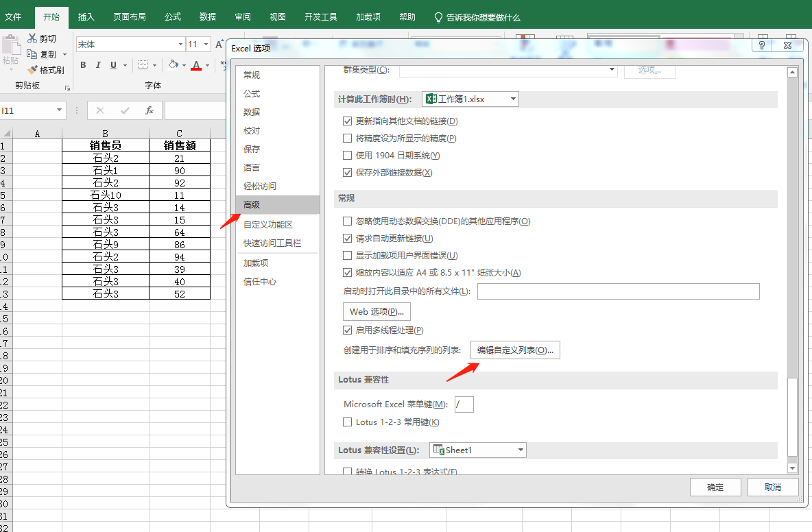Close the Excel 选项 dialog with X
The image size is (812, 532).
[788, 45]
